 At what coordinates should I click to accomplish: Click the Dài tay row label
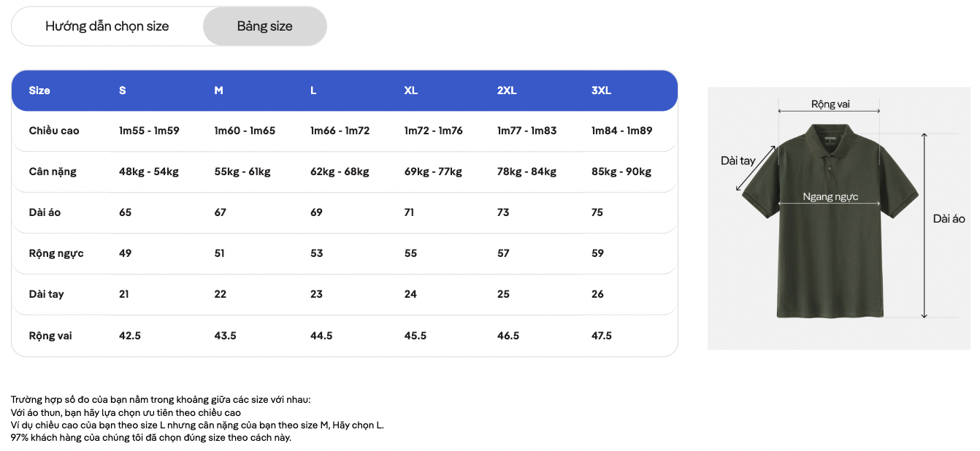[x=46, y=294]
